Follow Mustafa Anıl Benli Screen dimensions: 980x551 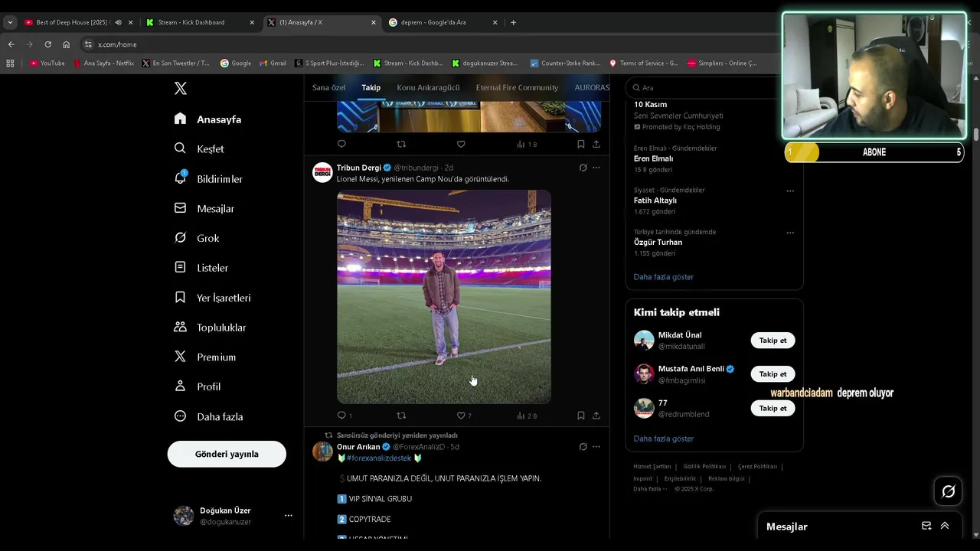click(x=773, y=374)
